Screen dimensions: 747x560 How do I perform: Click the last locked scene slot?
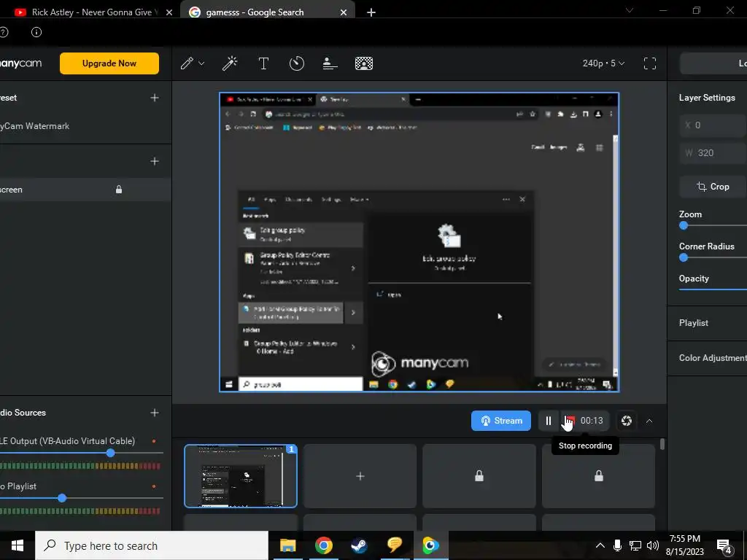point(598,476)
